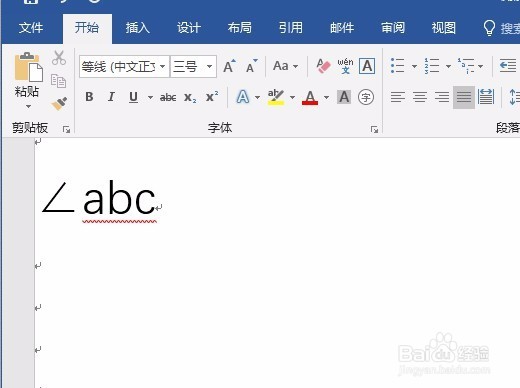Viewport: 520px width, 388px height.
Task: Clear all formatting with eraser icon
Action: 323,66
